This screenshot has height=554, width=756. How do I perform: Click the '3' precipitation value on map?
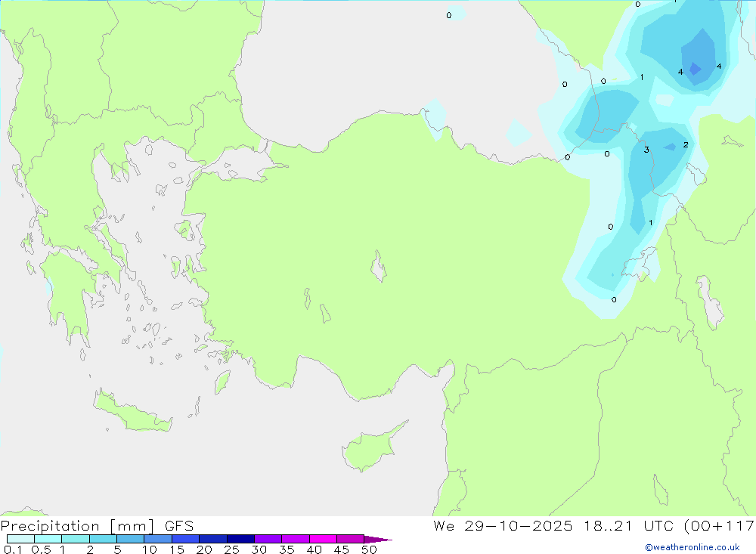[646, 150]
